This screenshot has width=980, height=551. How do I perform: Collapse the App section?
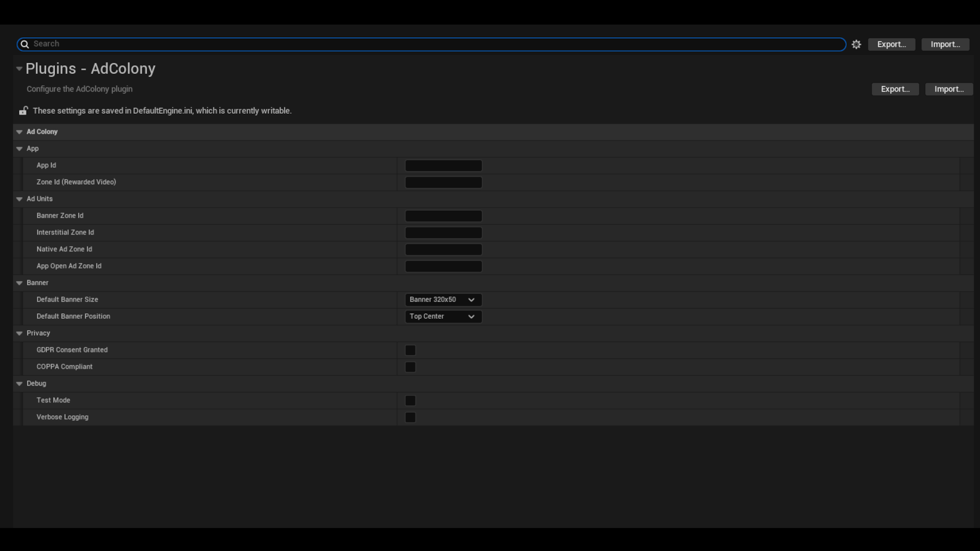pos(19,148)
